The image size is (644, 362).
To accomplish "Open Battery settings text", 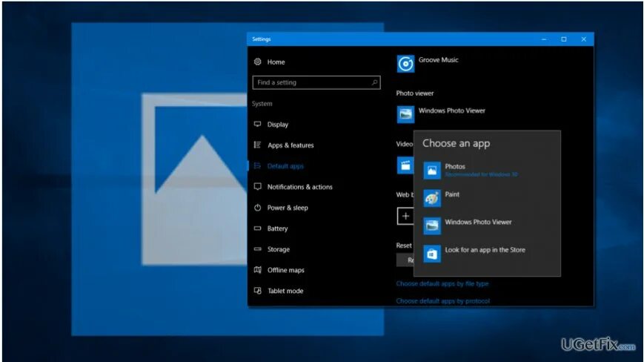I will 277,228.
